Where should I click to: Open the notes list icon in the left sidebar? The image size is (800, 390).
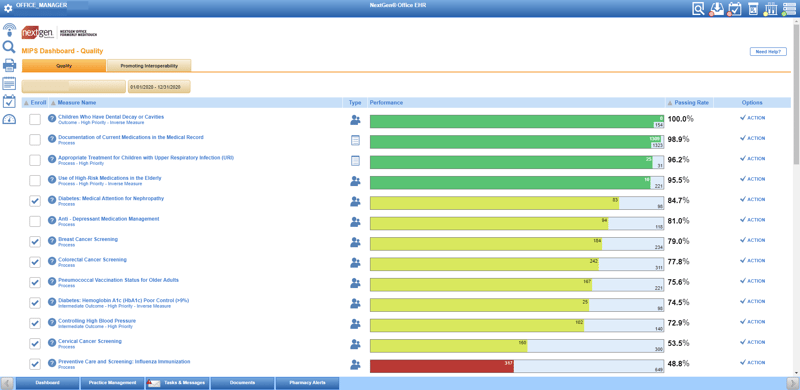(x=9, y=84)
